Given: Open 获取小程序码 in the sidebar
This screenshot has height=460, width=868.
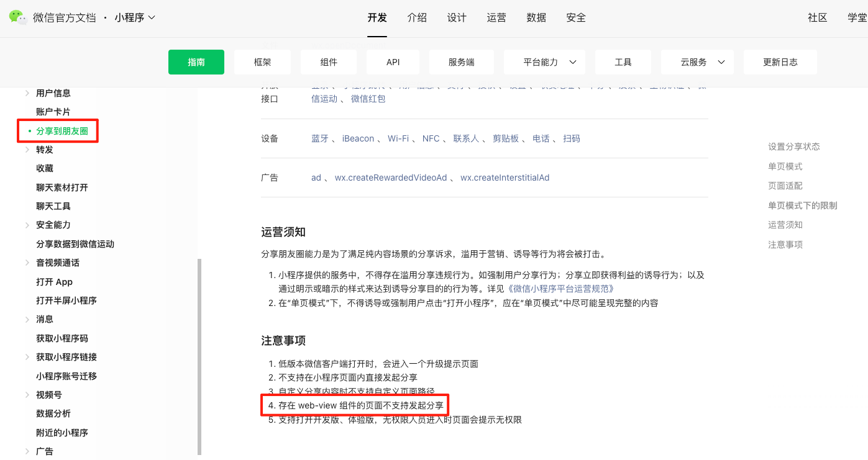Looking at the screenshot, I should [62, 338].
